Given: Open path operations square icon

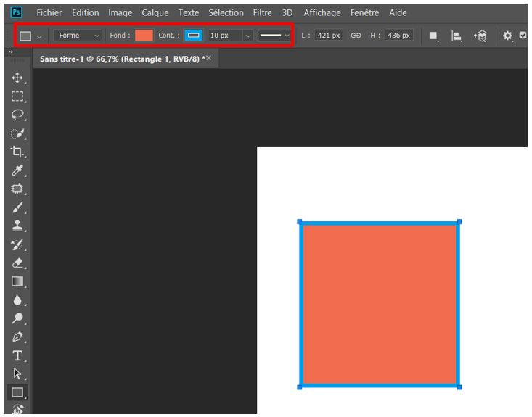Looking at the screenshot, I should click(x=433, y=36).
